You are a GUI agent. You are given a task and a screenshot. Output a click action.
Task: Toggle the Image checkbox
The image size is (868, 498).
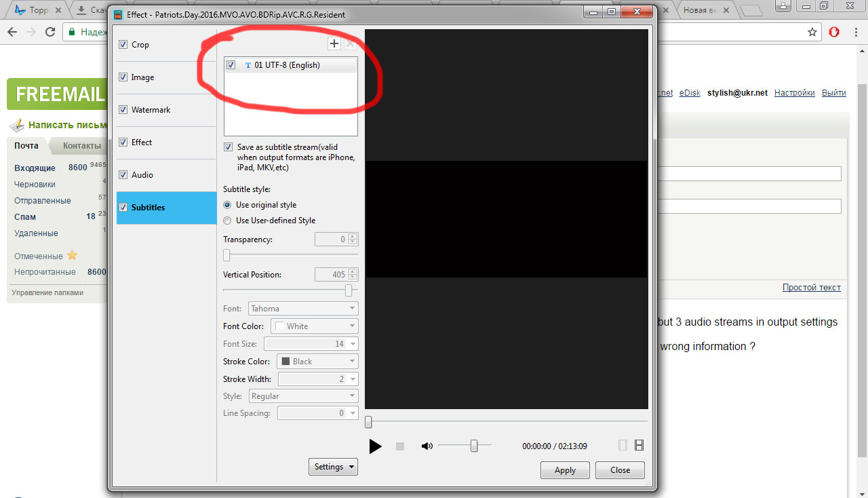click(123, 77)
